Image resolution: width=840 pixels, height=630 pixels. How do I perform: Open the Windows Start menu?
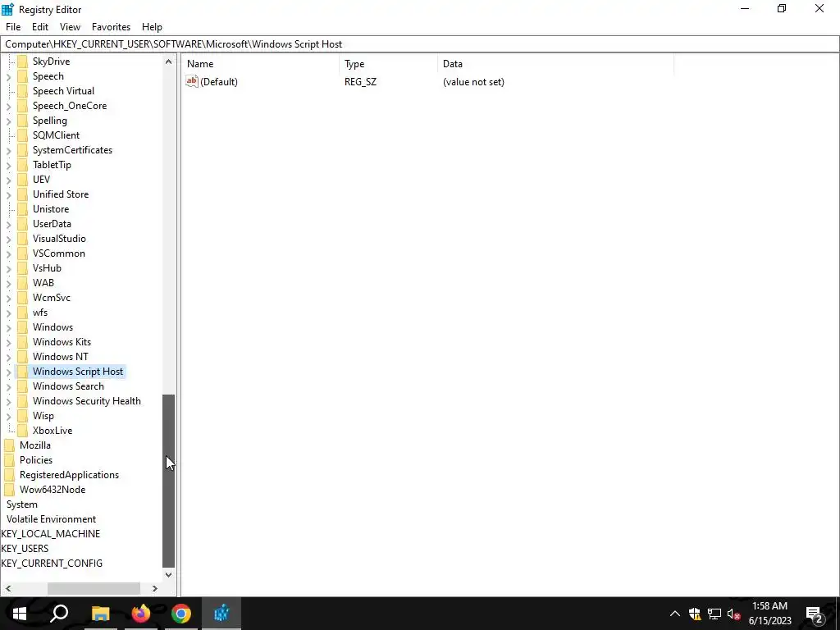pyautogui.click(x=20, y=614)
